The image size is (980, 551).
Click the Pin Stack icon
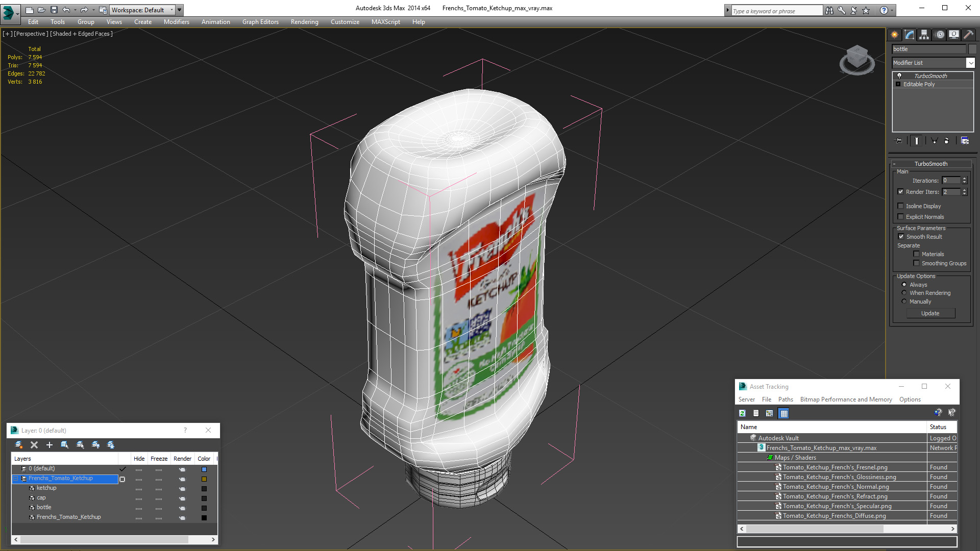(899, 141)
